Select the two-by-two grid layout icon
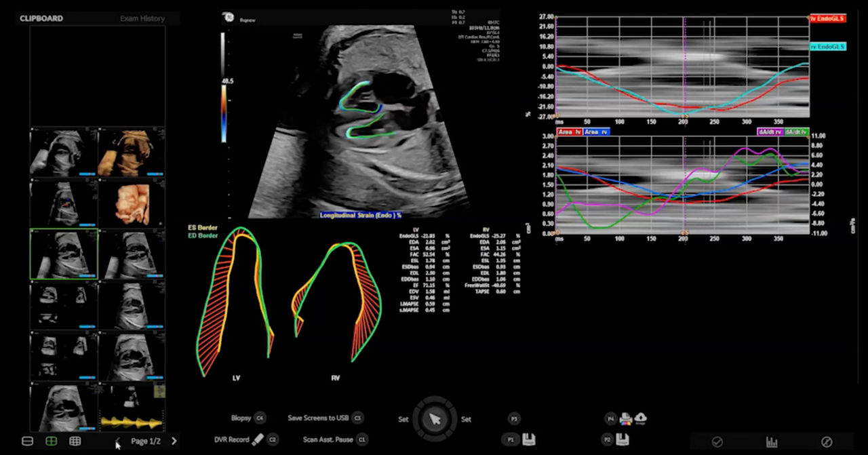This screenshot has height=455, width=868. pyautogui.click(x=51, y=441)
